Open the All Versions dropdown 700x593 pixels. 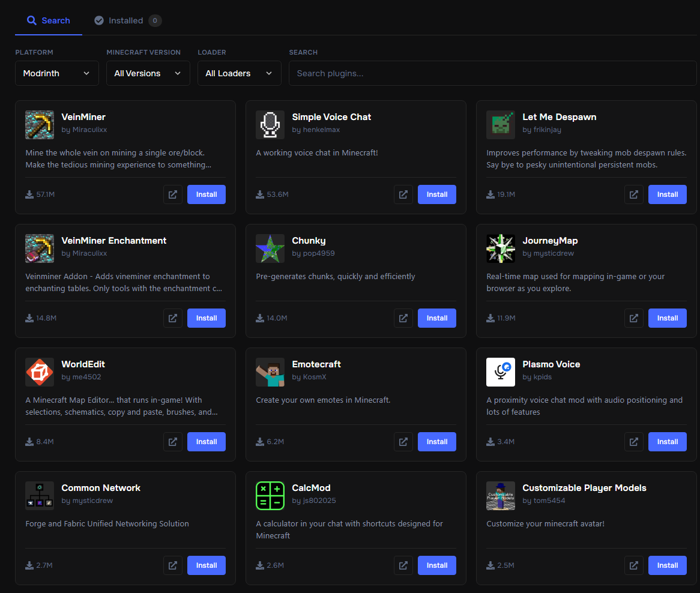(x=148, y=73)
